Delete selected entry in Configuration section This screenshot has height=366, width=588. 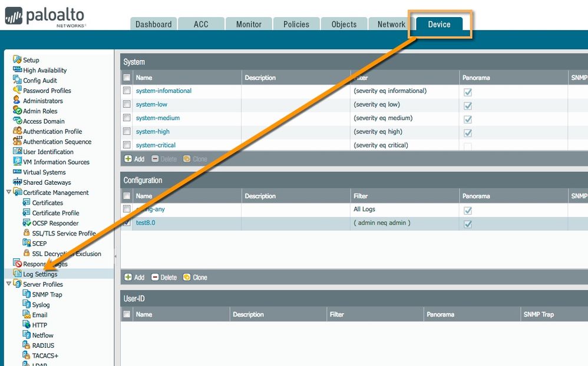tap(164, 277)
